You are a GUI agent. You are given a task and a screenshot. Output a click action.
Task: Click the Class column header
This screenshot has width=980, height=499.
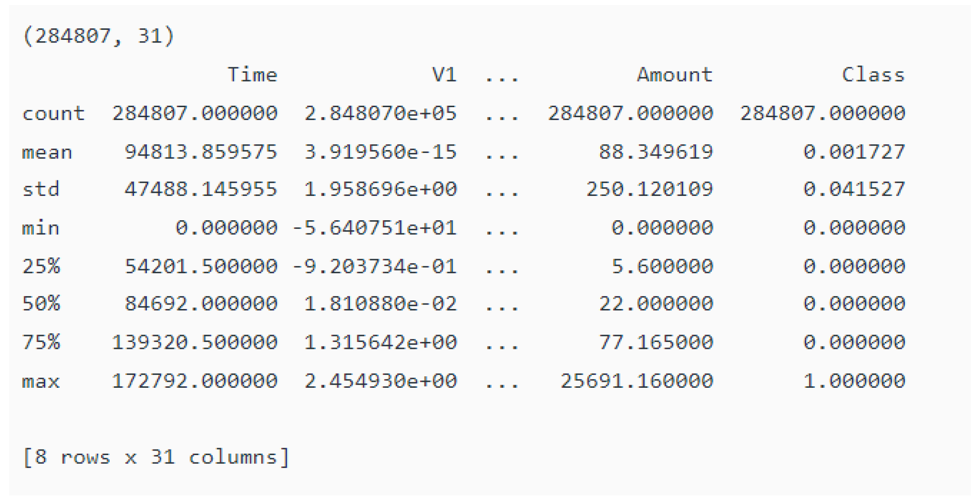873,75
